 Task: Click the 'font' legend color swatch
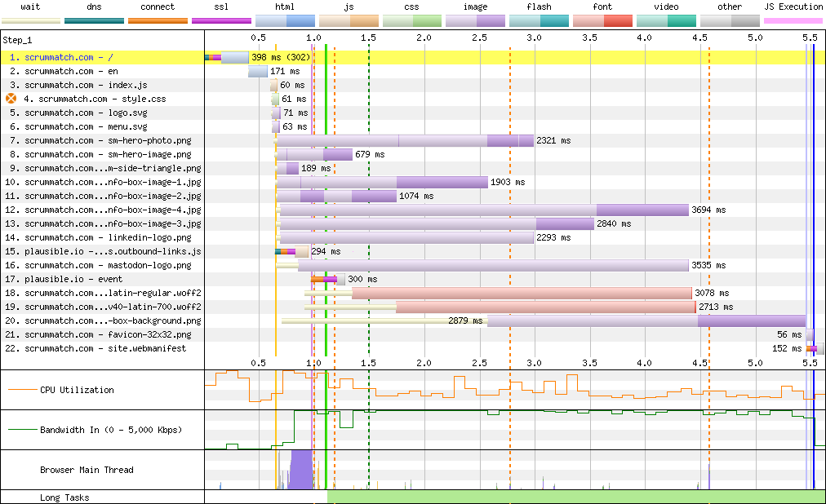coord(602,21)
